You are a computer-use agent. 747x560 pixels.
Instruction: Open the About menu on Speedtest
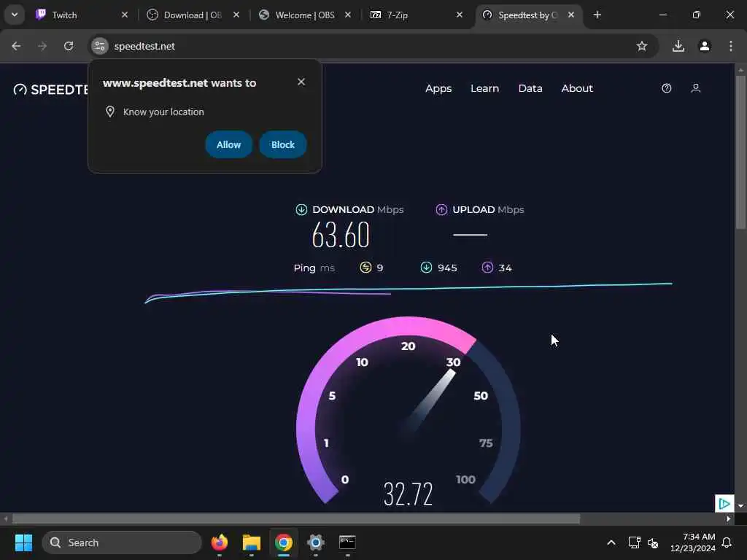tap(577, 88)
